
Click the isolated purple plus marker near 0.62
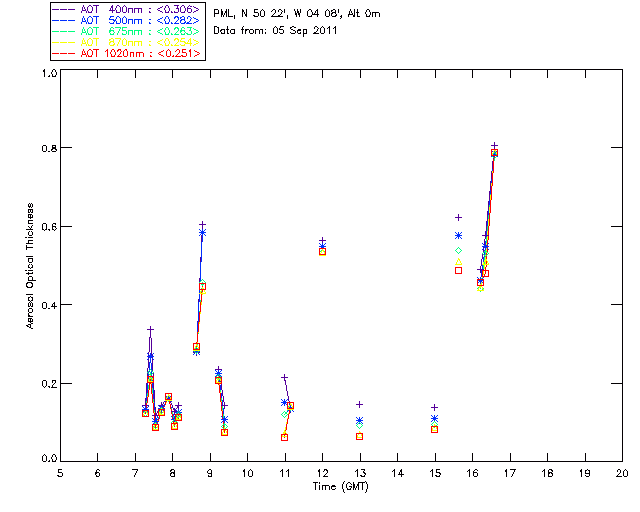pyautogui.click(x=458, y=218)
